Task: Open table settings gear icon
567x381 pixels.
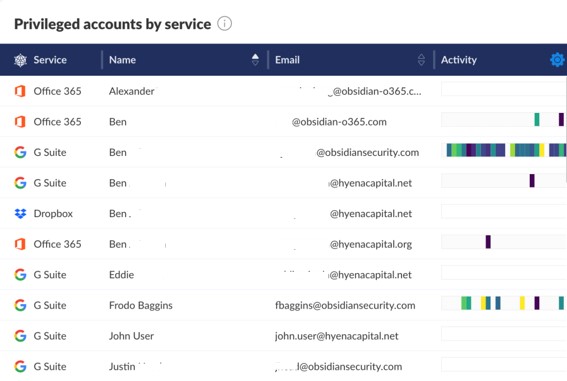Action: pyautogui.click(x=558, y=60)
